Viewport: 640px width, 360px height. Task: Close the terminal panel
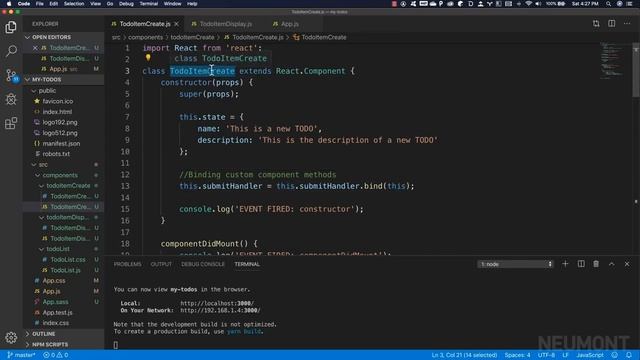point(627,264)
